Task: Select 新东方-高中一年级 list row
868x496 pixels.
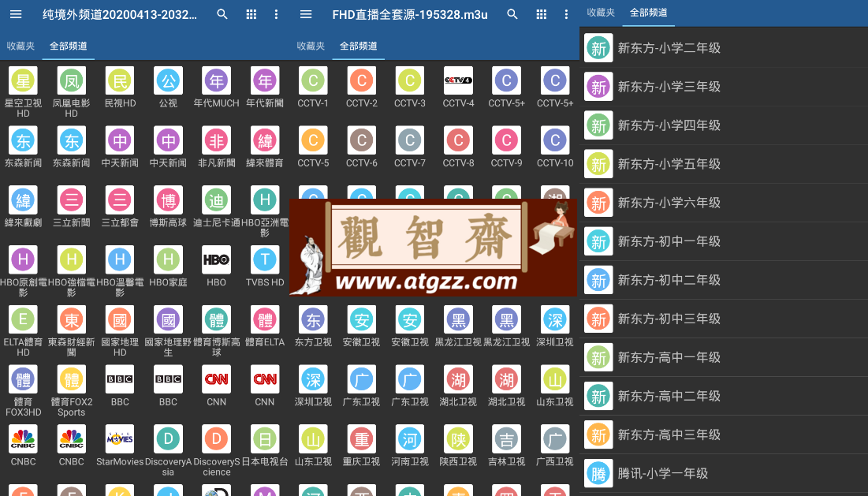Action: coord(724,357)
